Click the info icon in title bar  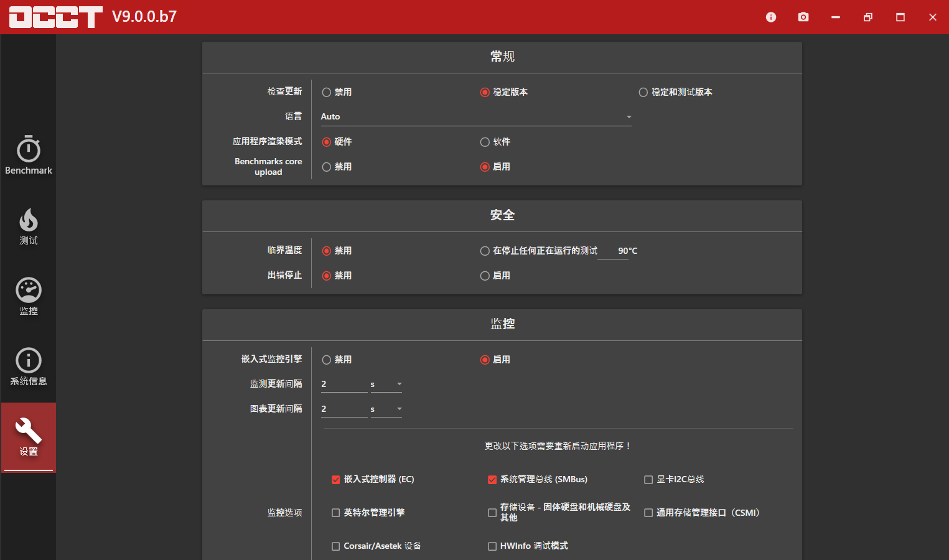[771, 17]
